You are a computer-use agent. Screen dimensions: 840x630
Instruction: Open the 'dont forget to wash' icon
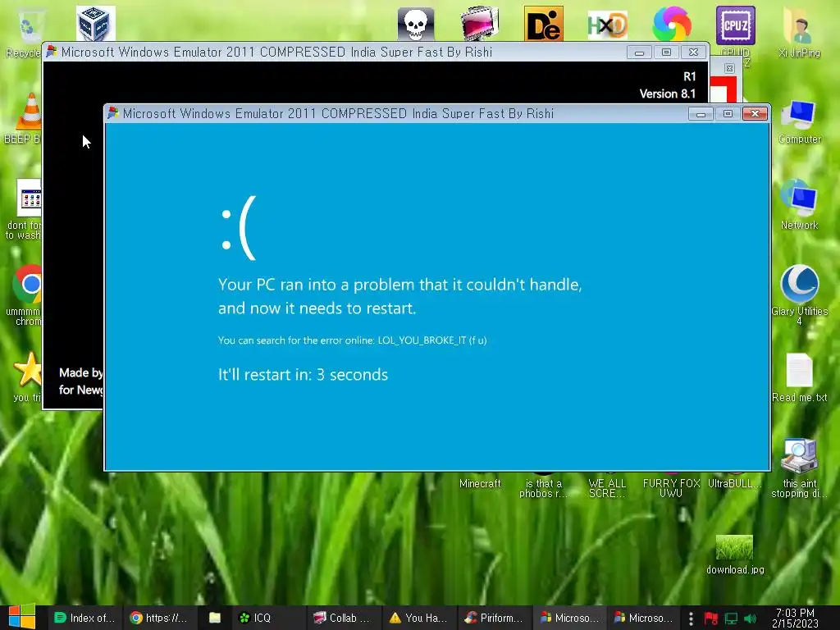(25, 209)
